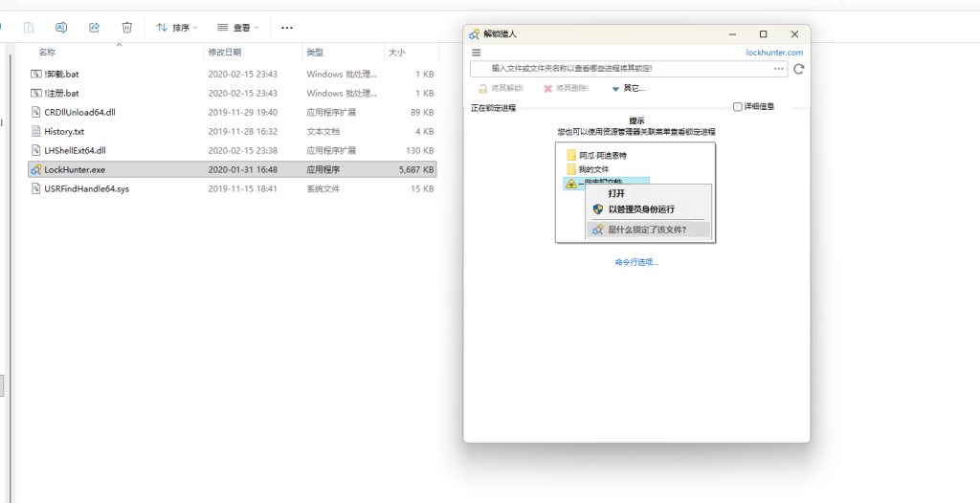
Task: Select the file name LockHunter.exe
Action: coord(75,169)
